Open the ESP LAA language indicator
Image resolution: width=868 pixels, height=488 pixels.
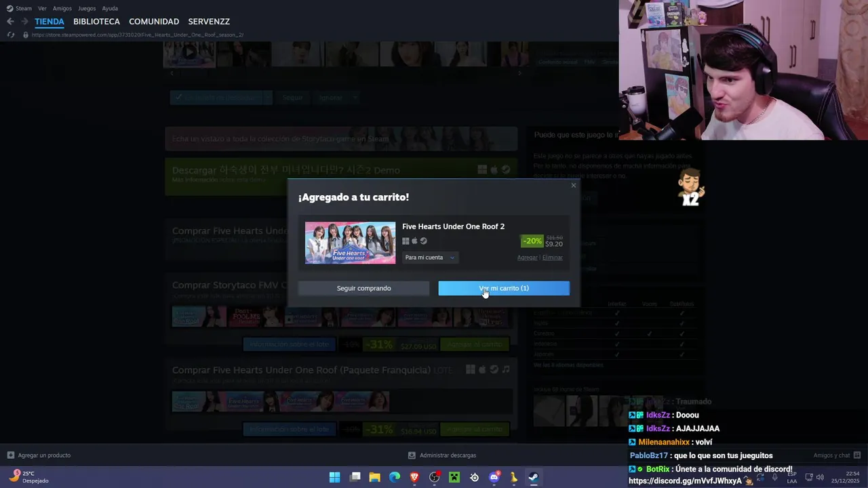[792, 477]
